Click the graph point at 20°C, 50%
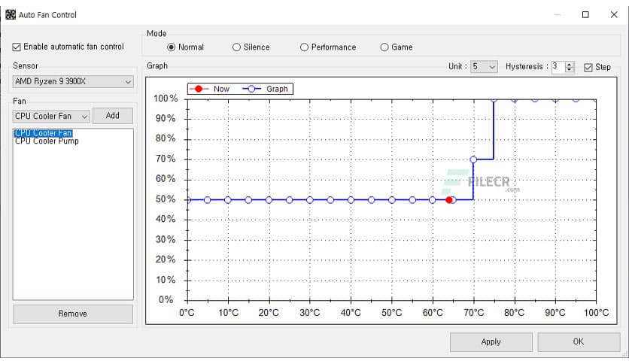Viewport: 629px width, 364px height. 269,199
